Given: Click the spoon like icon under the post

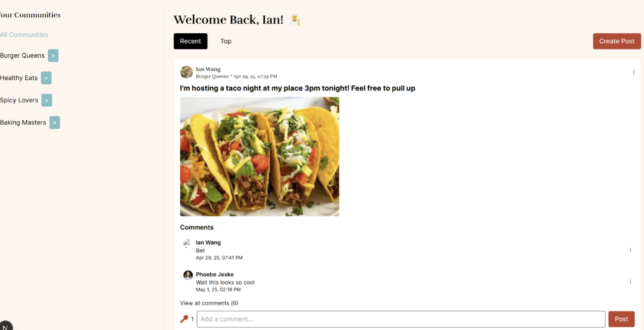Looking at the screenshot, I should (x=184, y=319).
